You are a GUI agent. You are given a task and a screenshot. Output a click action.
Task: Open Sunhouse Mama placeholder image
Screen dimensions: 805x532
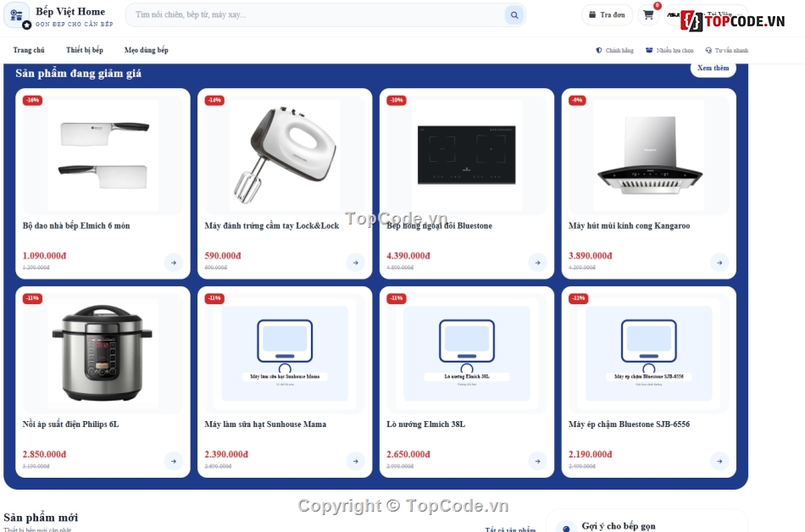[285, 353]
